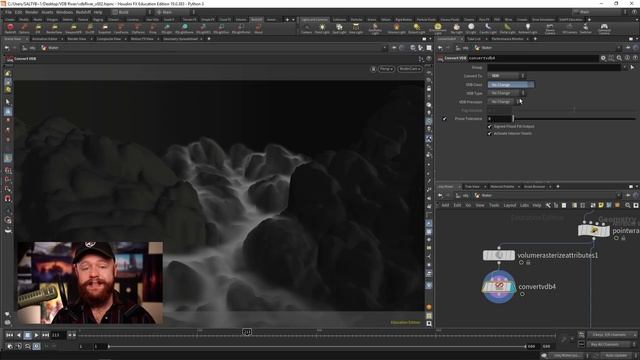The height and width of the screenshot is (360, 640).
Task: Open the Help menu in main menu bar
Action: pos(98,12)
